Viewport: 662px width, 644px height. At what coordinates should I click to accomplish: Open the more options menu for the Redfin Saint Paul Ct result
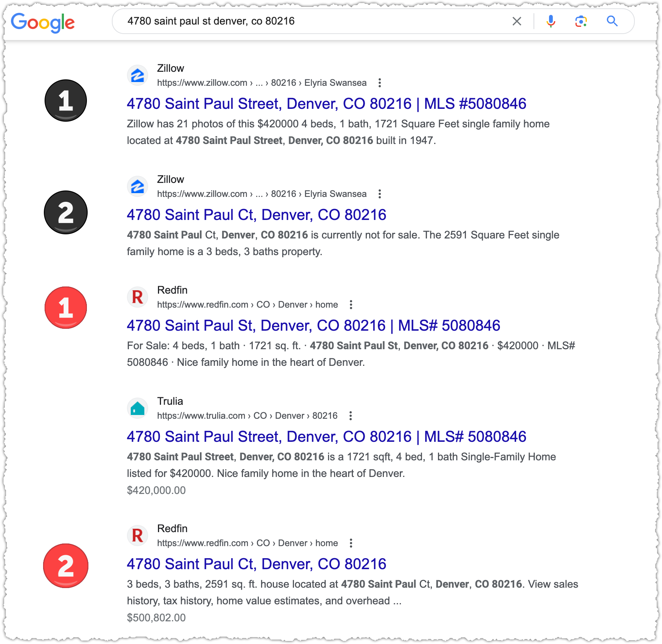tap(351, 543)
